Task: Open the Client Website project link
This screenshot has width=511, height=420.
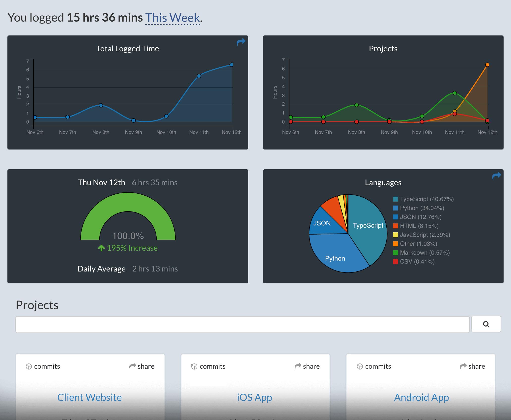Action: coord(89,397)
